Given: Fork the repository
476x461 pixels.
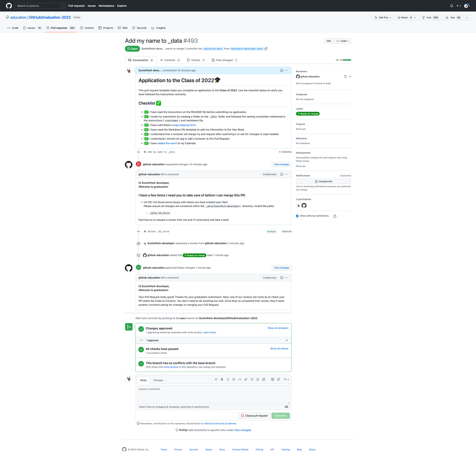Looking at the screenshot, I should [430, 17].
